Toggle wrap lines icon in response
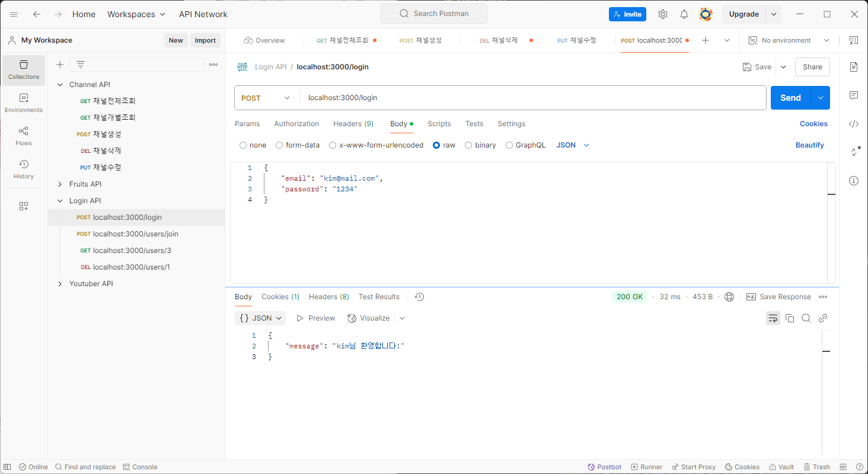 [x=773, y=318]
